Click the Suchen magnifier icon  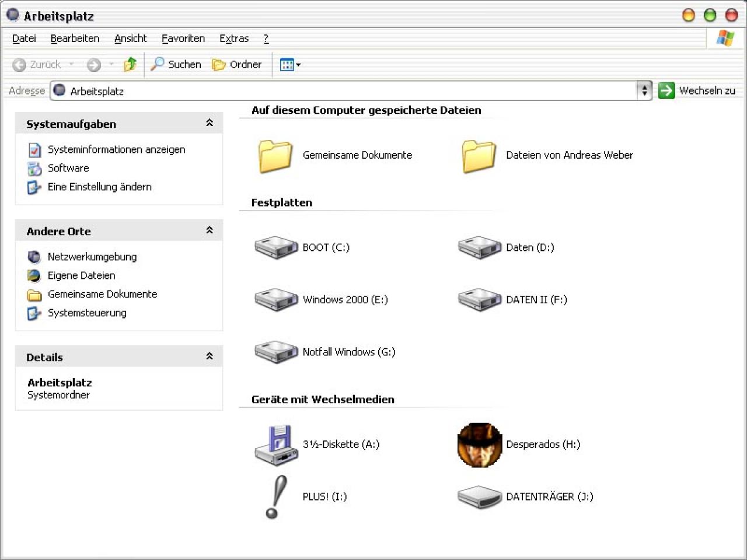coord(157,64)
